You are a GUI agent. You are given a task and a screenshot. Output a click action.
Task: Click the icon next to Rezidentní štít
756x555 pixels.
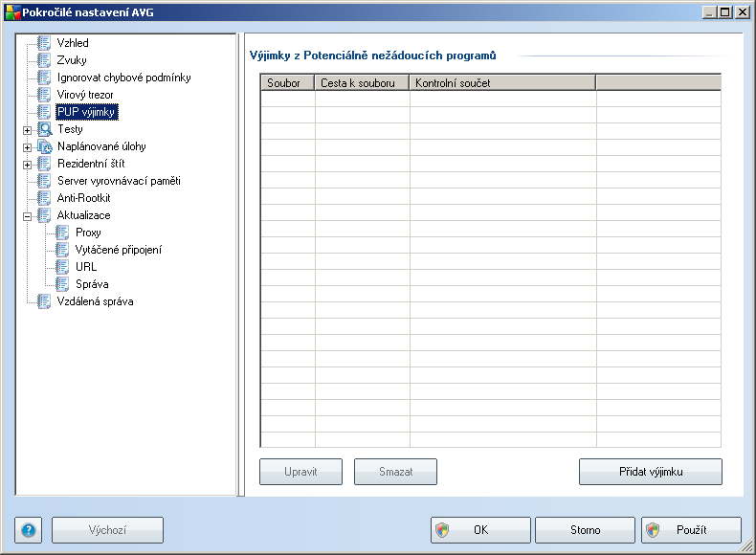tap(44, 164)
